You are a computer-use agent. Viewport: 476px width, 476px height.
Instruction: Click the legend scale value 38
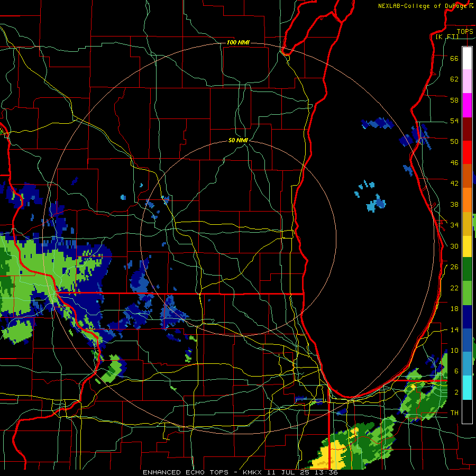454,204
